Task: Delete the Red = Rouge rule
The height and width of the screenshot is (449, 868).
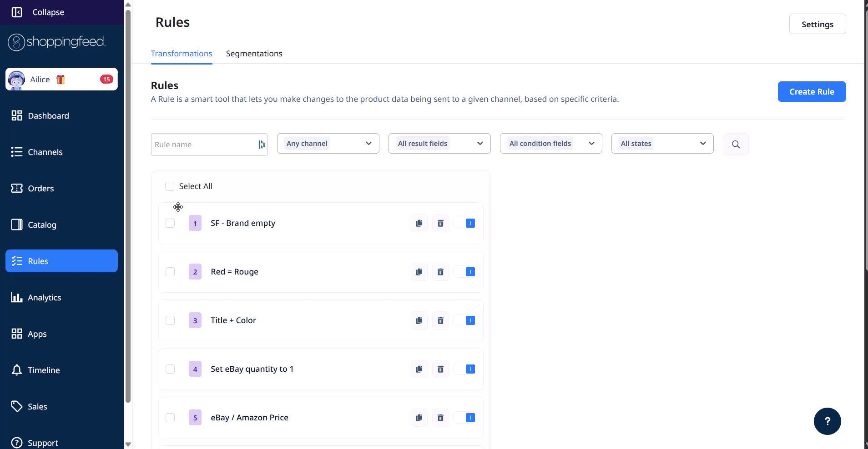Action: click(440, 272)
